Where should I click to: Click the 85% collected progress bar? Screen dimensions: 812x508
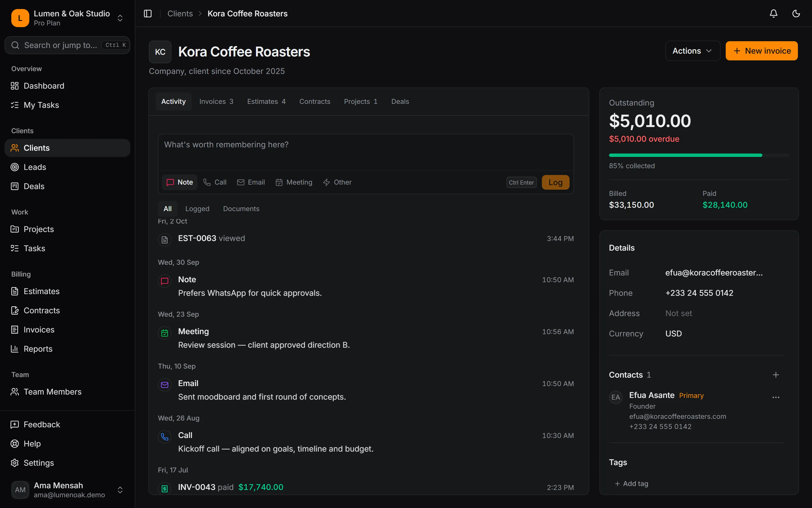(699, 155)
